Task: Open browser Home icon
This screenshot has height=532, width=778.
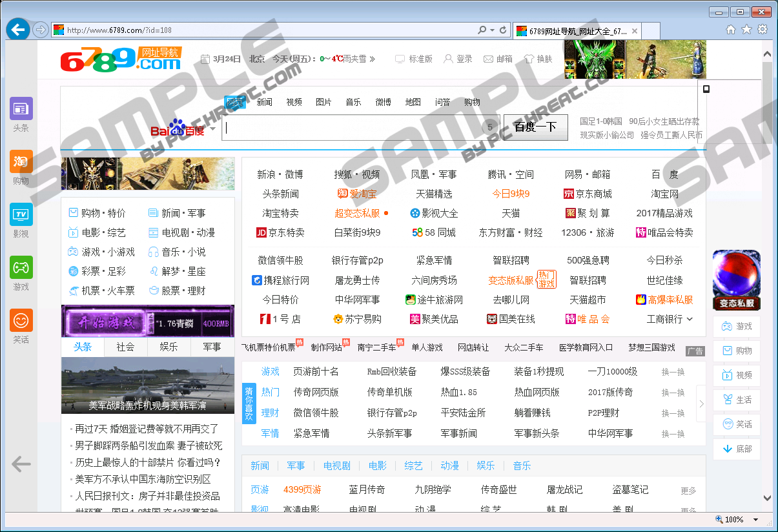Action: tap(731, 30)
